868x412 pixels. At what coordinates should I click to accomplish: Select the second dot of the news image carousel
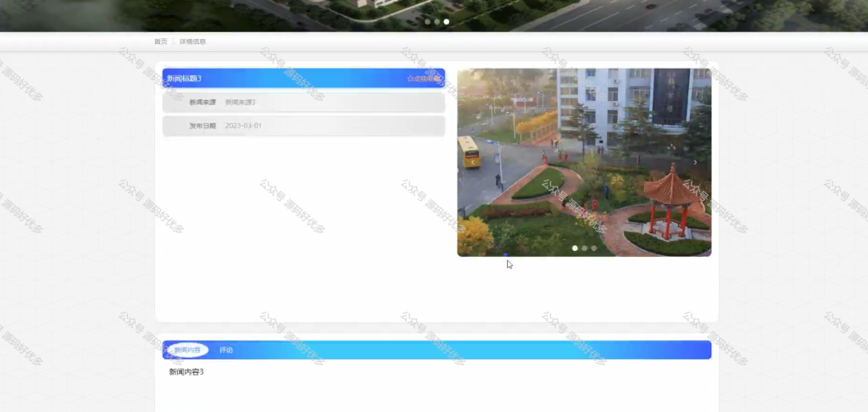pyautogui.click(x=584, y=248)
